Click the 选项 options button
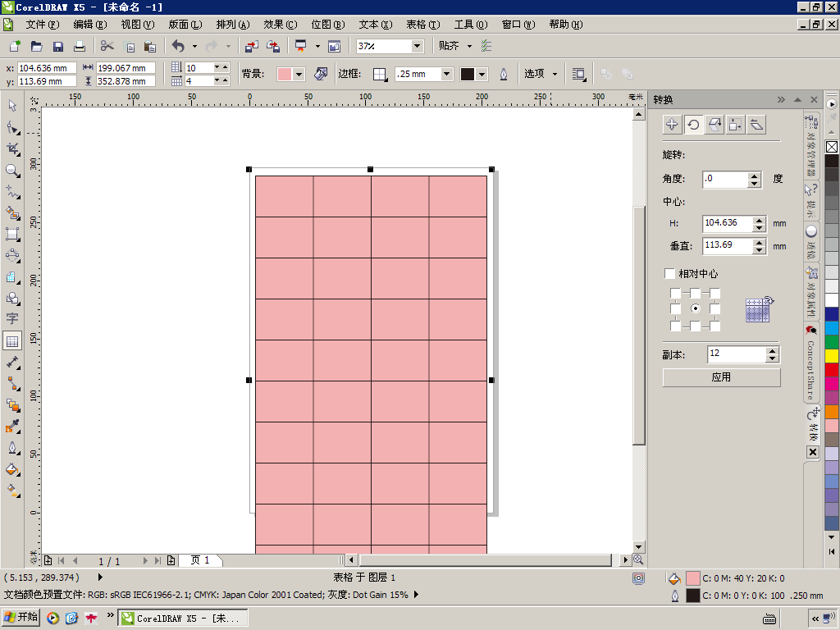Screen dimensions: 840x630 541,74
